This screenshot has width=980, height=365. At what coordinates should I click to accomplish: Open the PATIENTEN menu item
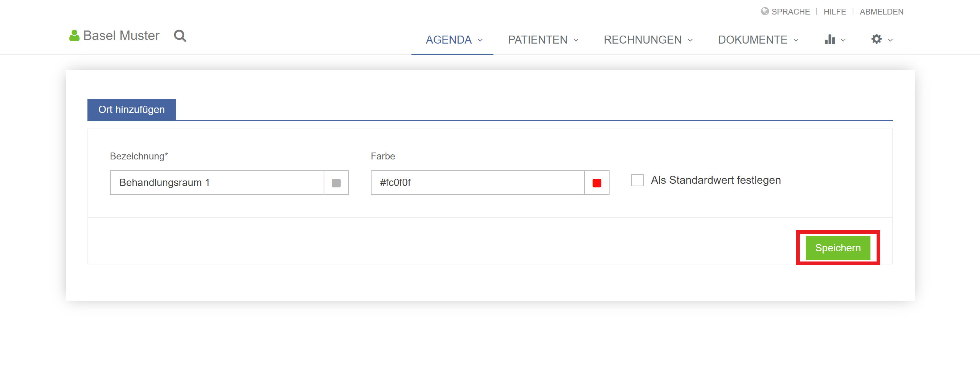point(538,40)
